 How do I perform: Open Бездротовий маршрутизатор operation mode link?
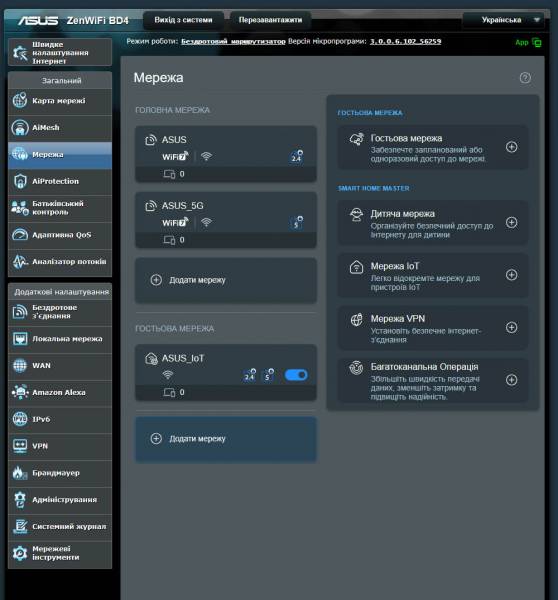coord(233,41)
